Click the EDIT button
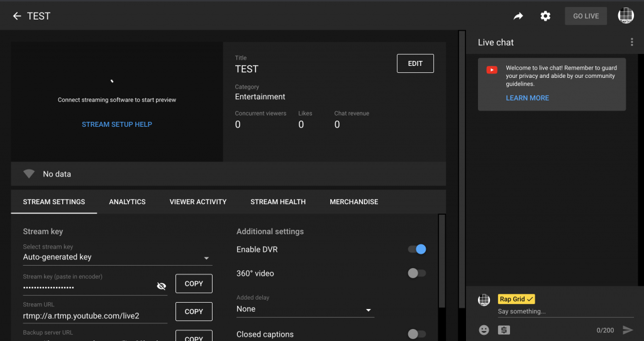This screenshot has height=341, width=644. point(415,63)
